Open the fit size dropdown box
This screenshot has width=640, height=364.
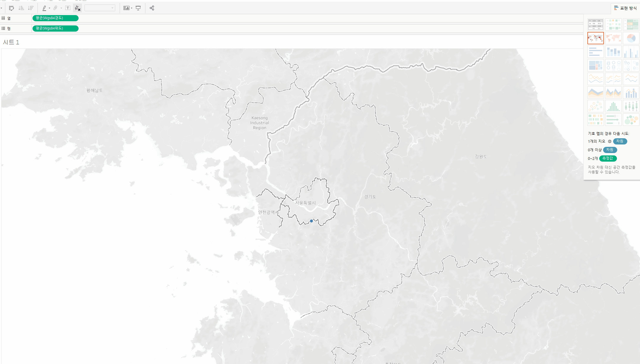click(x=100, y=8)
